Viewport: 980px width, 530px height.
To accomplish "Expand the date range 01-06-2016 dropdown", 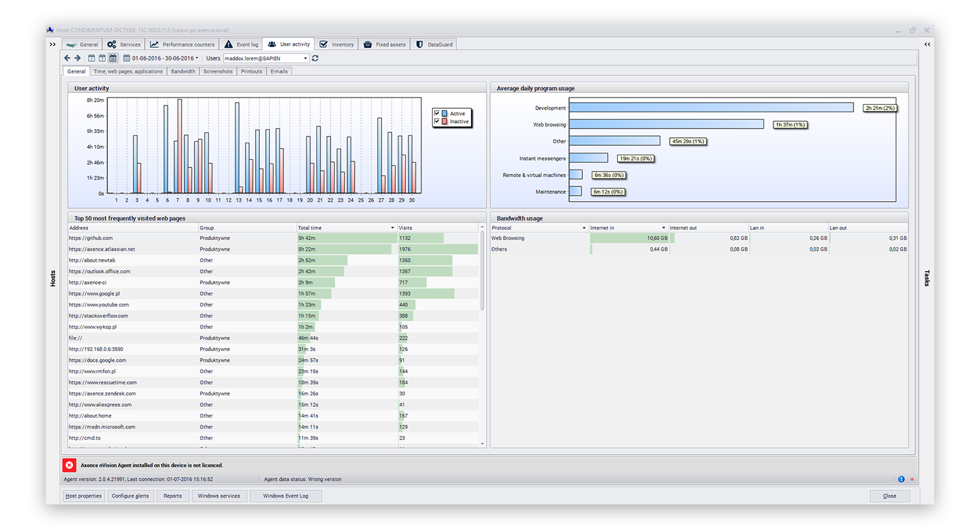I will tap(197, 58).
